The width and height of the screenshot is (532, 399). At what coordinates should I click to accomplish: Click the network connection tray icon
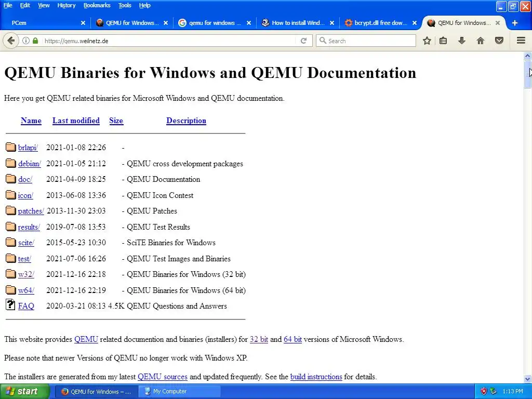coord(494,391)
